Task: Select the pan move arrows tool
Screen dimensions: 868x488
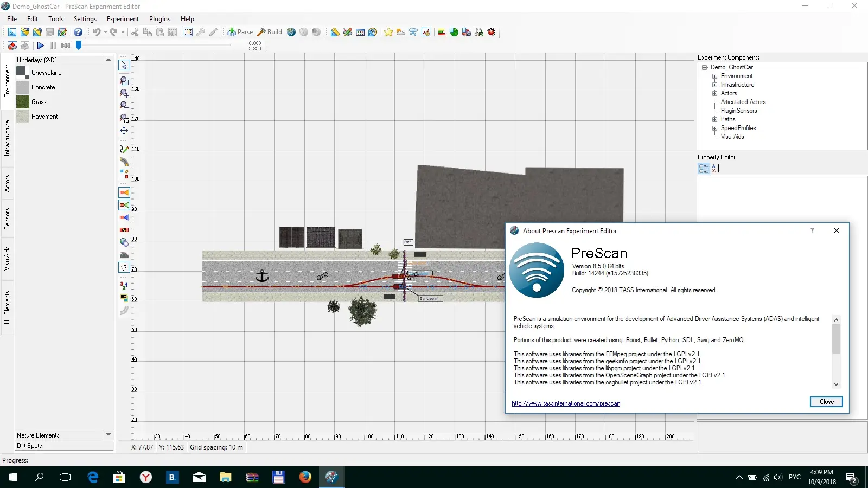Action: click(124, 130)
